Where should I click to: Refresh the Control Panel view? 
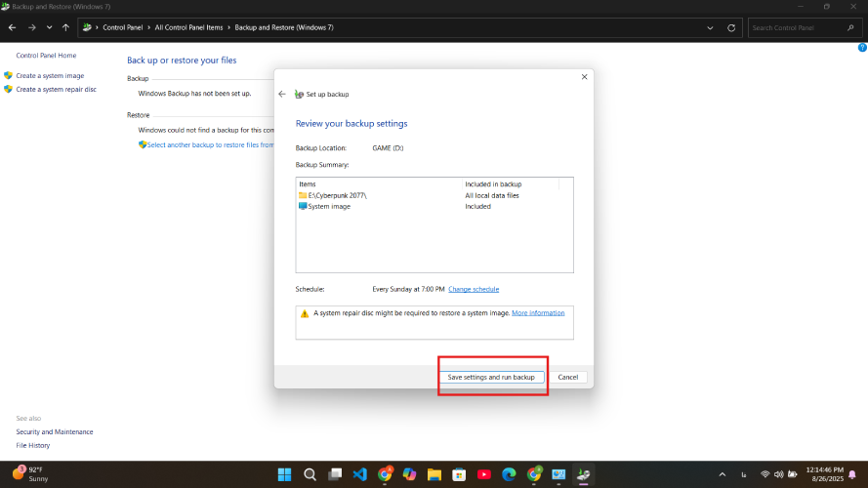[x=731, y=27]
